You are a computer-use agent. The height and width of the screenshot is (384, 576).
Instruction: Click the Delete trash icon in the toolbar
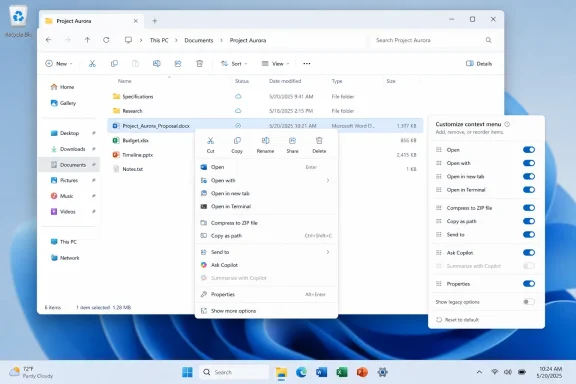tap(199, 64)
